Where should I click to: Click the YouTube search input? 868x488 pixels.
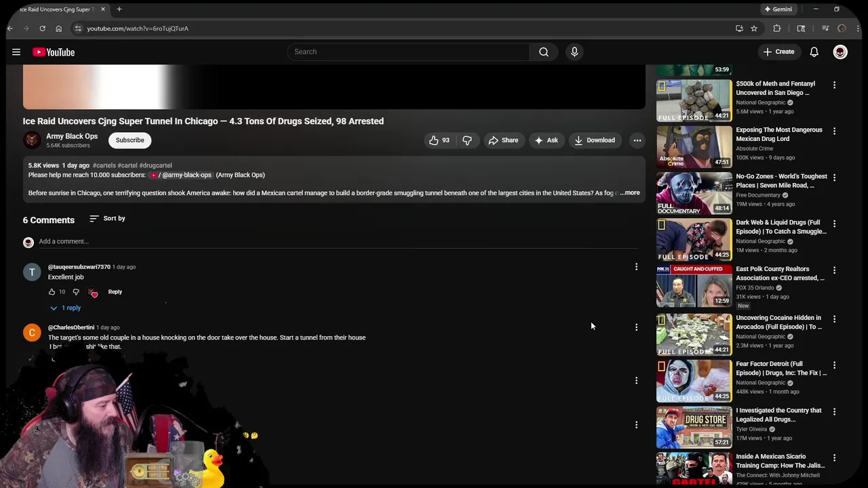tap(408, 52)
